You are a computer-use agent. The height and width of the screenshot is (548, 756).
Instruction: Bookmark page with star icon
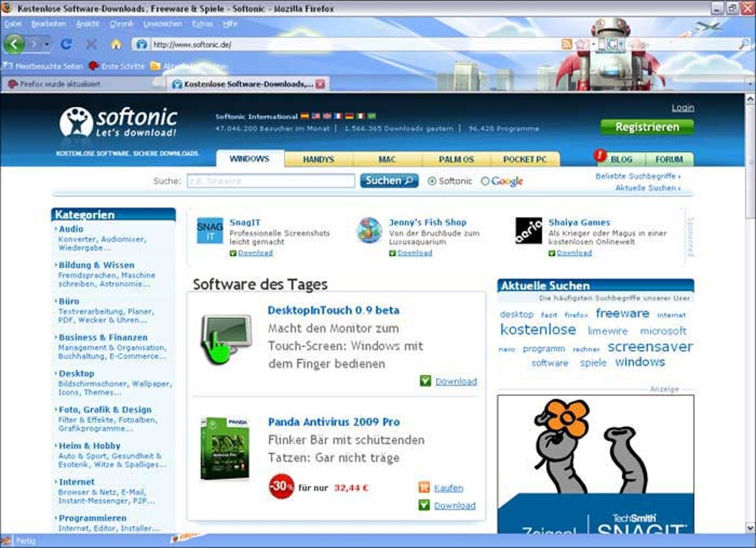click(x=582, y=44)
